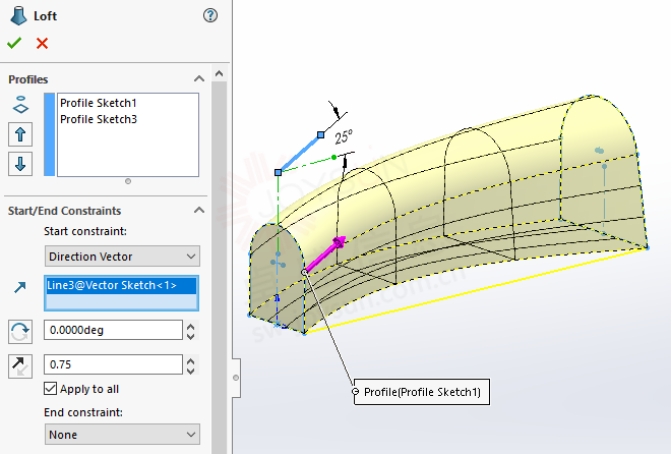Click the profile selection diamond icon

point(21,105)
